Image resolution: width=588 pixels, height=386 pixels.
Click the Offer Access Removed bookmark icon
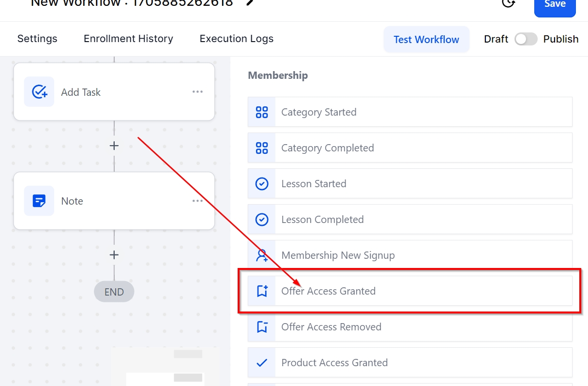tap(262, 327)
